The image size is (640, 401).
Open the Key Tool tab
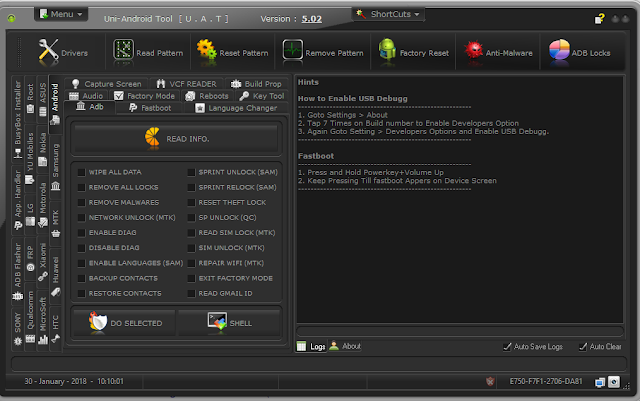262,96
